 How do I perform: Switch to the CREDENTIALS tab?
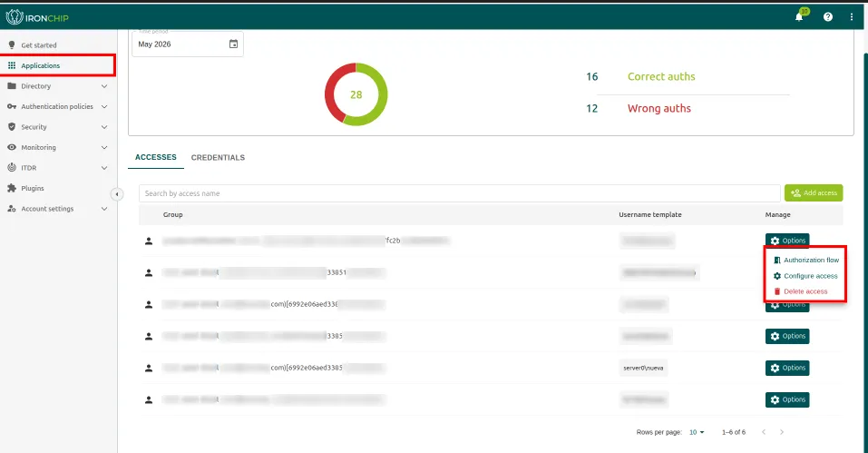[218, 158]
